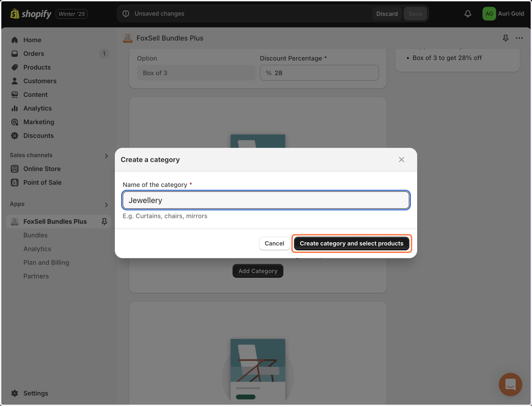This screenshot has width=532, height=406.
Task: Click Create category and select products
Action: (352, 244)
